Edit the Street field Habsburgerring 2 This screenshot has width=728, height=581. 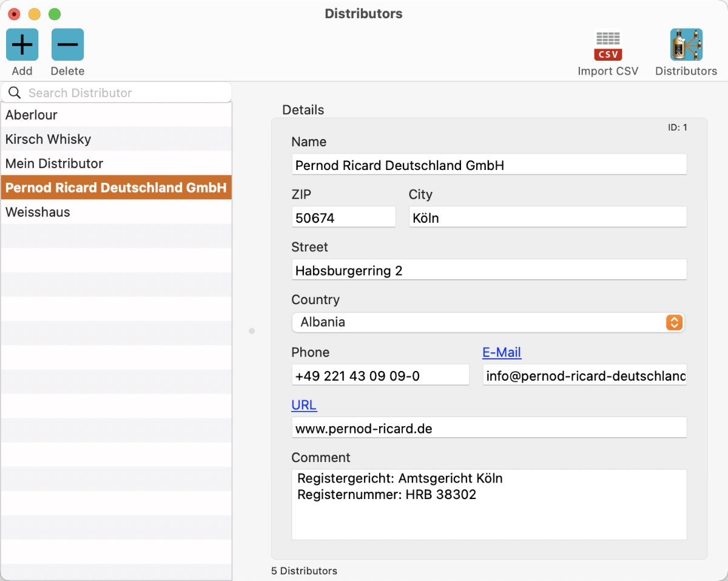(489, 270)
